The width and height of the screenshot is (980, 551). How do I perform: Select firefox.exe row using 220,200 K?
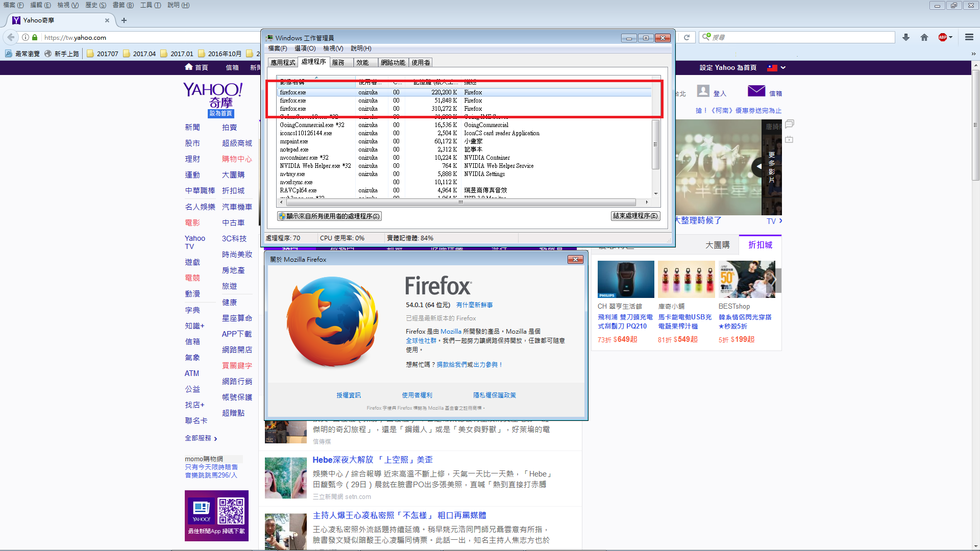[464, 92]
